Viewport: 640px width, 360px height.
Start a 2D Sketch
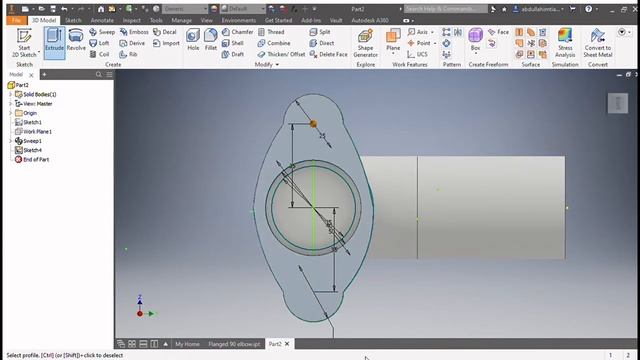click(x=24, y=43)
